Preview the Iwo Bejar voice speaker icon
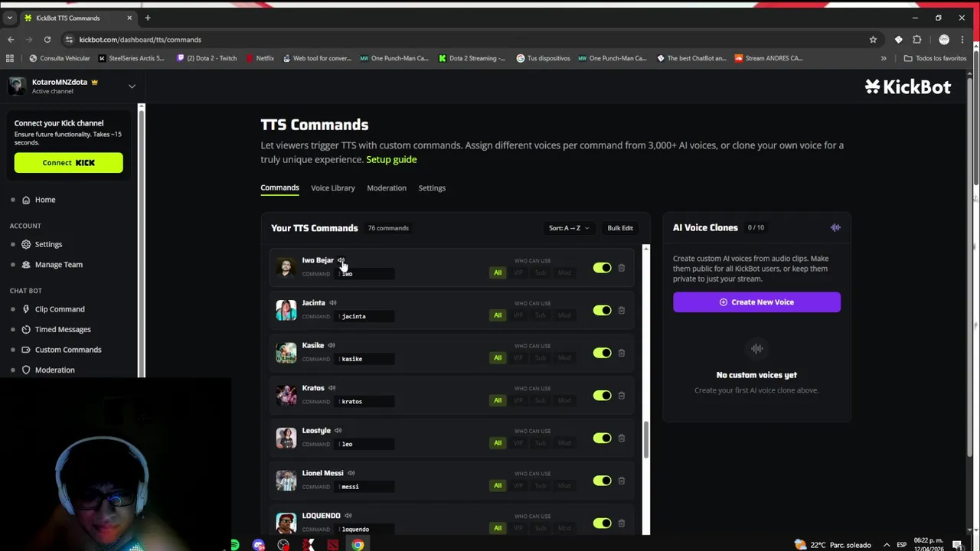This screenshot has height=551, width=980. click(341, 260)
